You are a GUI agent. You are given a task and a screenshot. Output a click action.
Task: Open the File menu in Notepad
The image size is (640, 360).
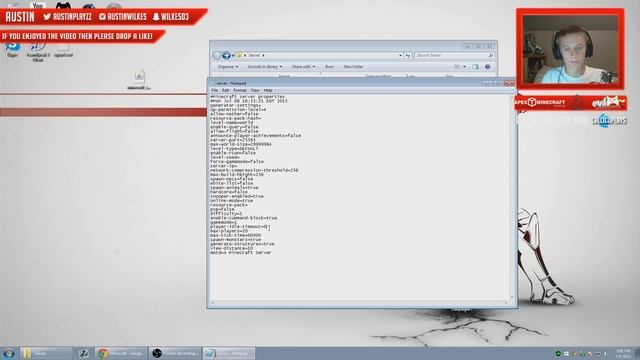(214, 90)
